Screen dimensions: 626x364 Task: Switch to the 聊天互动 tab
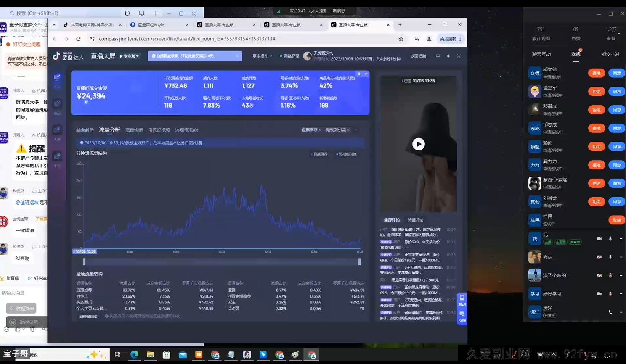click(x=541, y=54)
